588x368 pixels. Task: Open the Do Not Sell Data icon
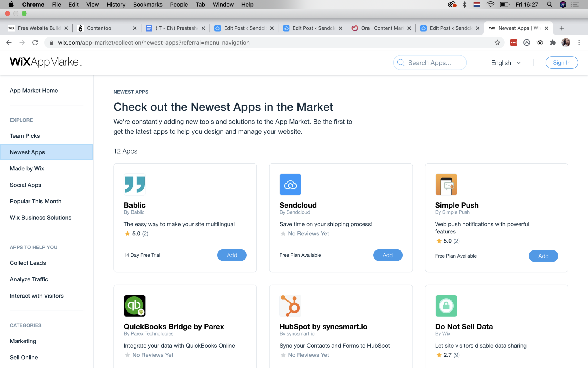pos(446,306)
